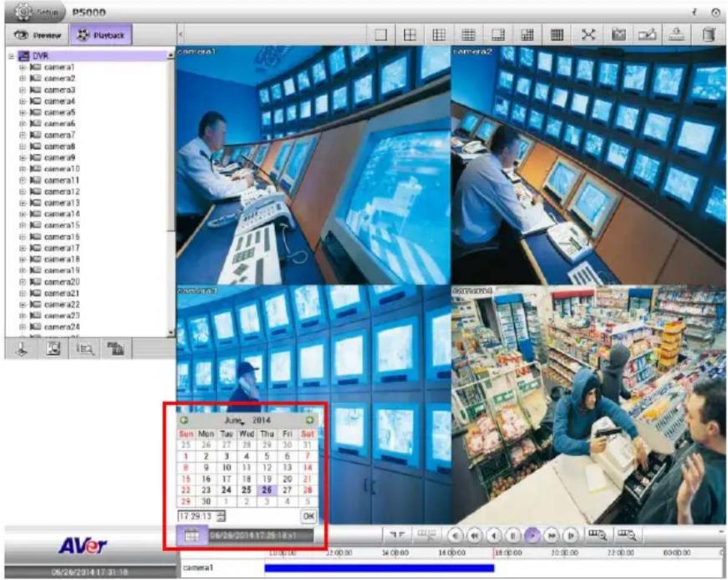Click the blue camera1 recording bar
728x580 pixels.
pos(379,567)
